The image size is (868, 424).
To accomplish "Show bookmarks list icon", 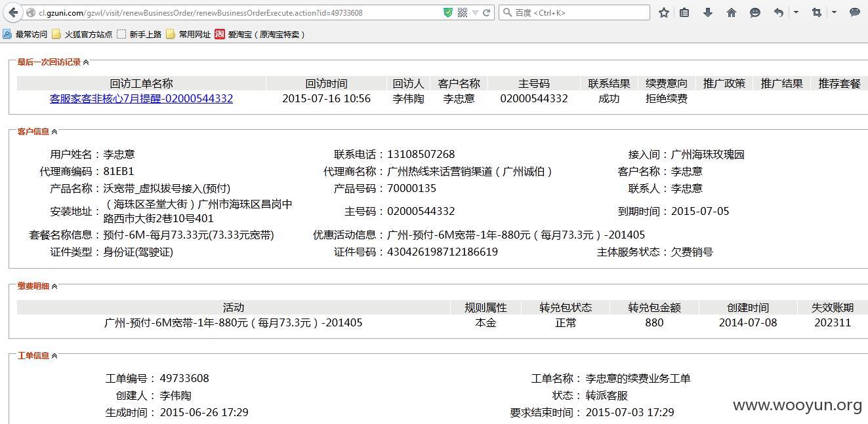I will pyautogui.click(x=684, y=12).
